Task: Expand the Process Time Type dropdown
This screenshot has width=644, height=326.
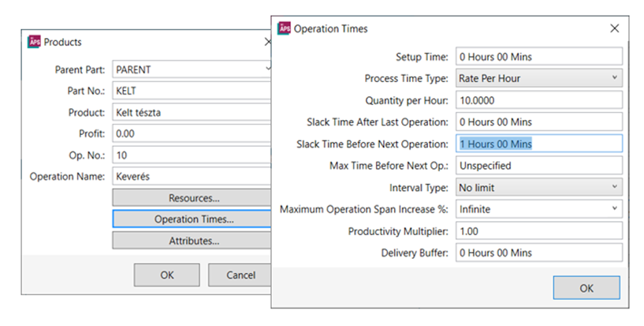Action: [x=614, y=78]
